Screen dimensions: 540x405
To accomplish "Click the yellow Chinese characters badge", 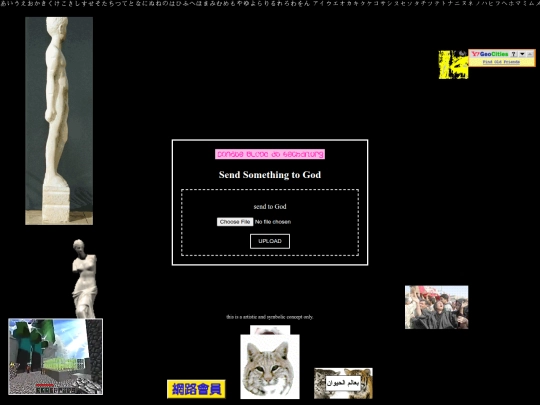I will pos(196,389).
